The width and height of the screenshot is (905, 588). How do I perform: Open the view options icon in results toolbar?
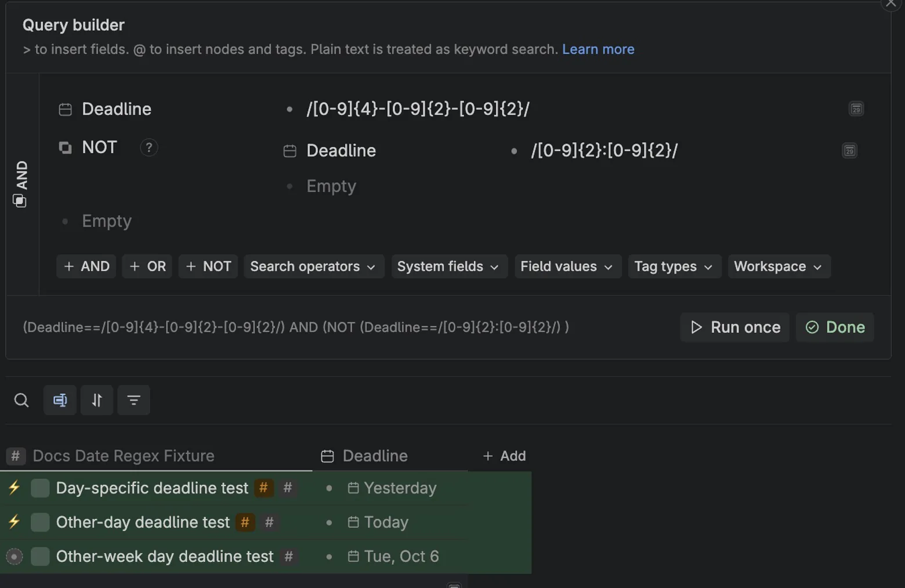coord(60,400)
